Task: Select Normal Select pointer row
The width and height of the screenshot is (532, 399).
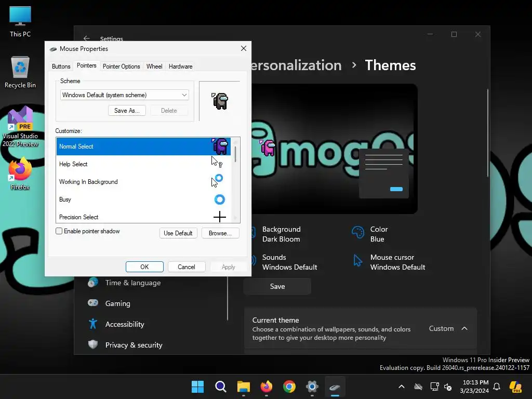Action: [x=143, y=147]
